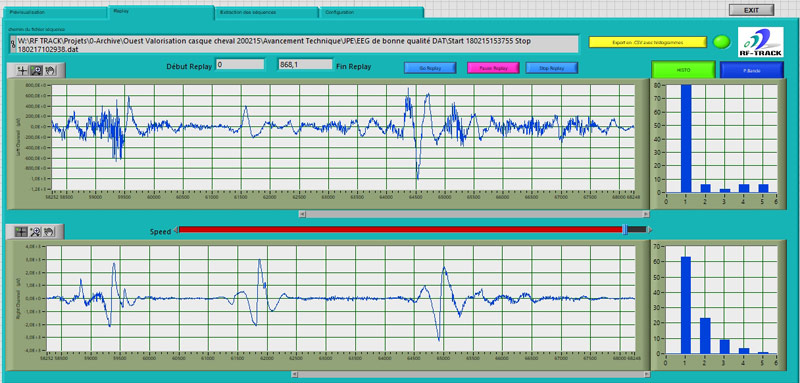Click the blue P. Bande button

pos(751,70)
